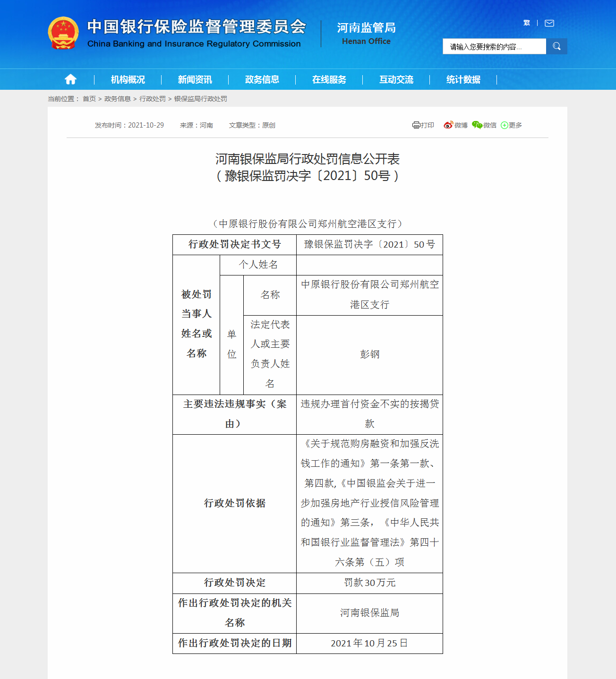Click the 行政处罚 breadcrumb link
Viewport: 616px width, 679px height.
(153, 99)
